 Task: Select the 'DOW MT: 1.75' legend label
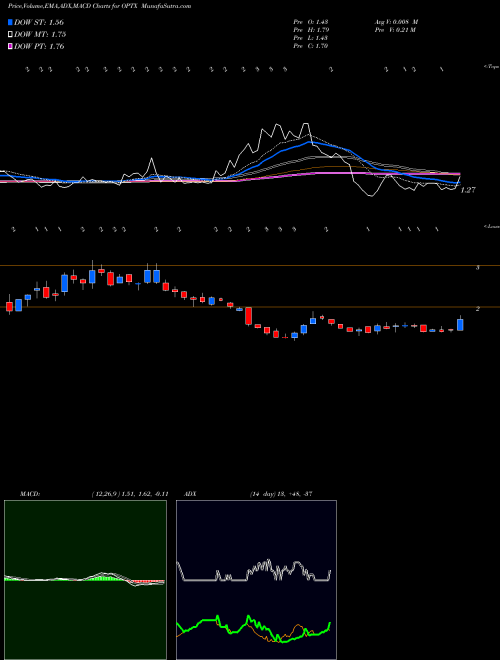pyautogui.click(x=40, y=34)
